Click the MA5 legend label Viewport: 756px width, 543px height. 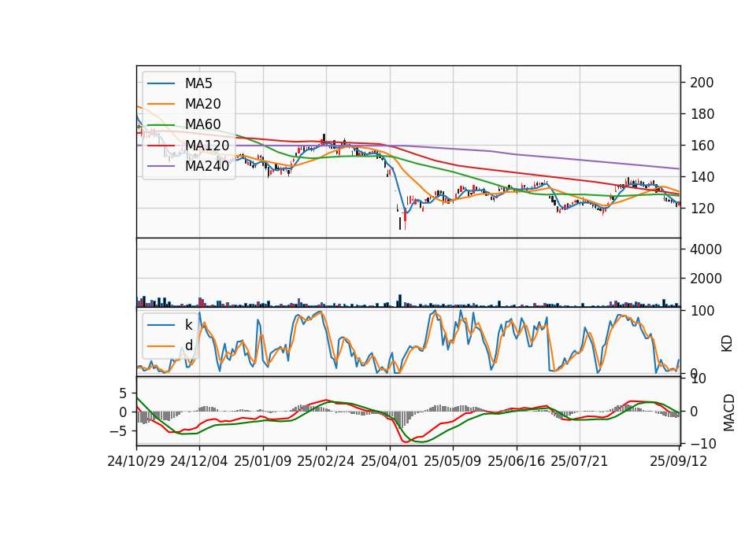pos(198,83)
